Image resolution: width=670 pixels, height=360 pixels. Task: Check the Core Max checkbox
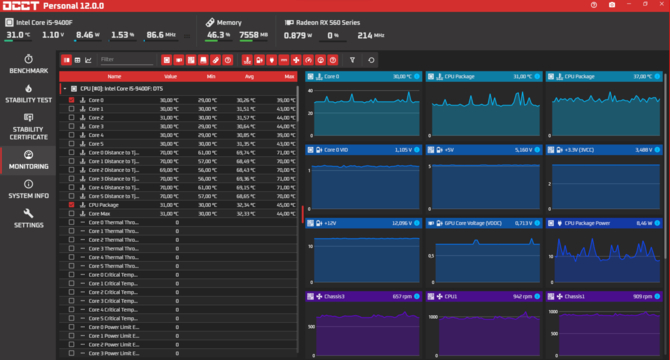click(x=71, y=214)
